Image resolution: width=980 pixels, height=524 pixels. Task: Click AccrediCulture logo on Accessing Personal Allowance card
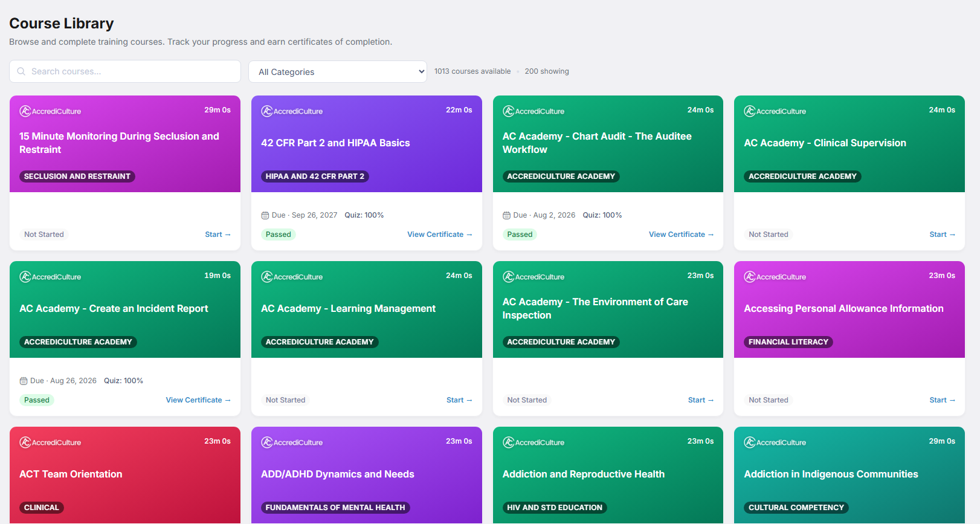[775, 277]
